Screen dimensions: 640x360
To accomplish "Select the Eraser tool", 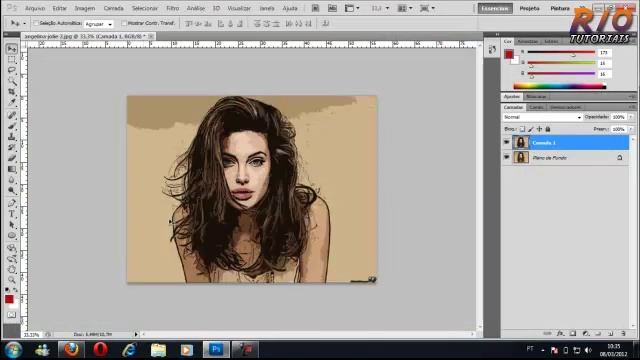I will (x=12, y=158).
